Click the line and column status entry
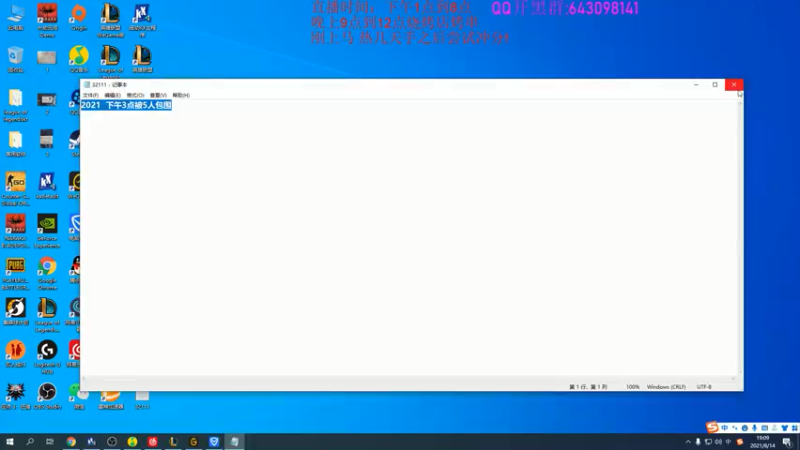 point(588,387)
